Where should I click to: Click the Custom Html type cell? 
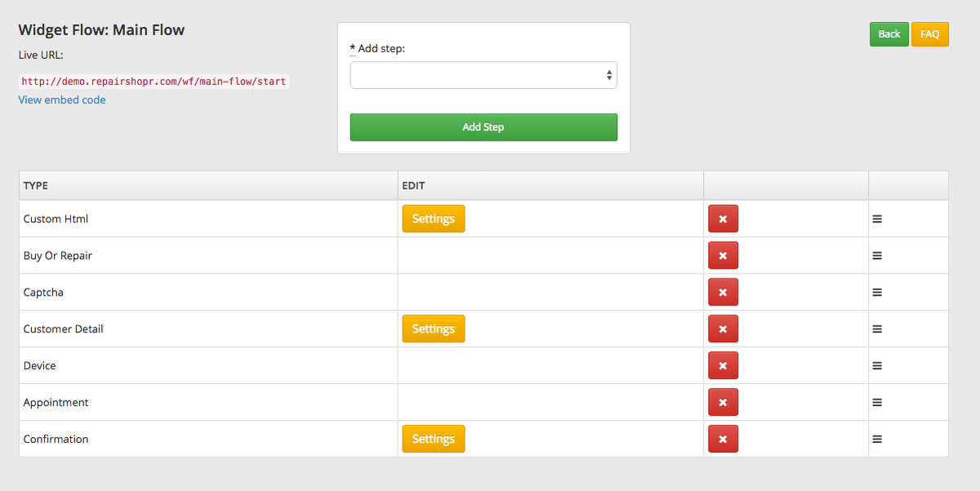point(208,219)
